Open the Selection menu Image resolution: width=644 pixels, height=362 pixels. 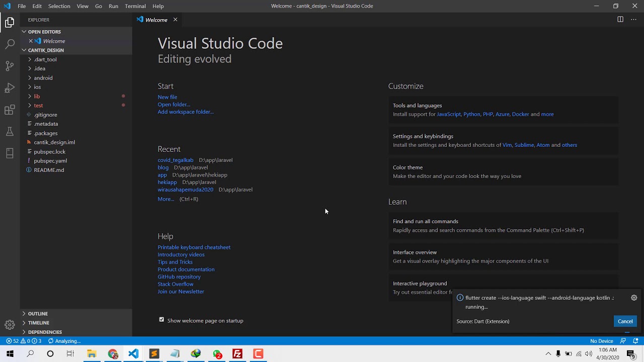59,6
